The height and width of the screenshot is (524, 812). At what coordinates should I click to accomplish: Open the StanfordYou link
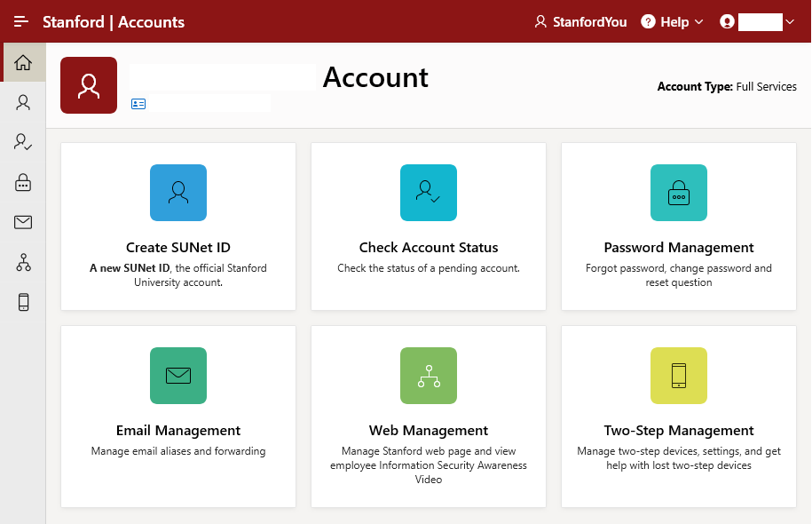589,22
